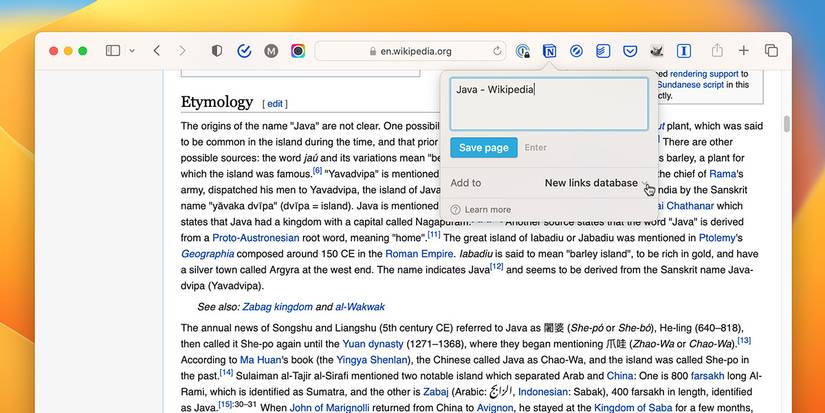Click the Rama link
This screenshot has height=413, width=825.
[x=722, y=174]
